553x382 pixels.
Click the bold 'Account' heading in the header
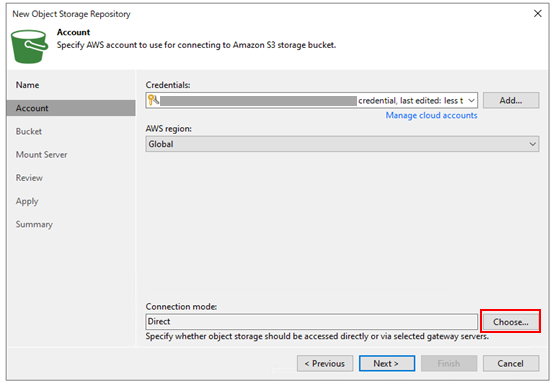73,32
